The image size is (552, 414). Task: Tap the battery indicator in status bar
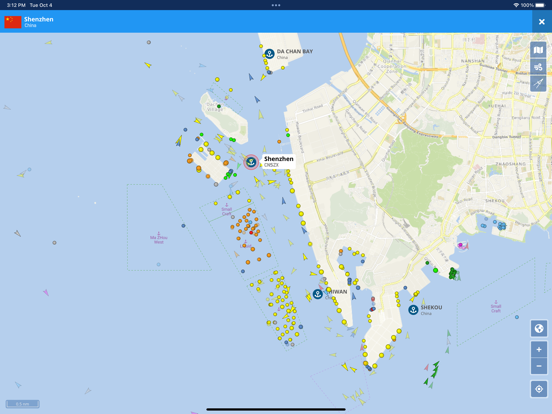tap(540, 5)
